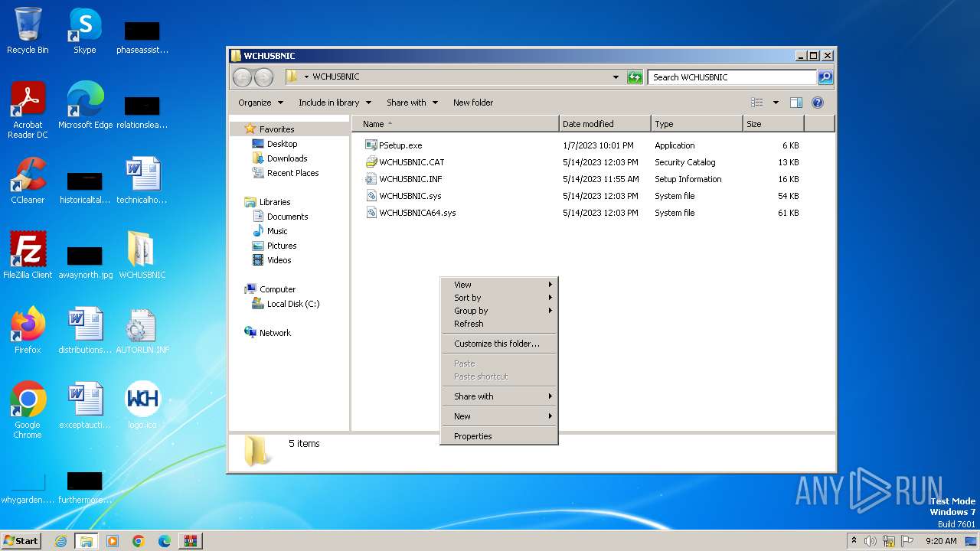The width and height of the screenshot is (980, 551).
Task: Click the Search WCHUSBNIC field
Action: pyautogui.click(x=732, y=77)
